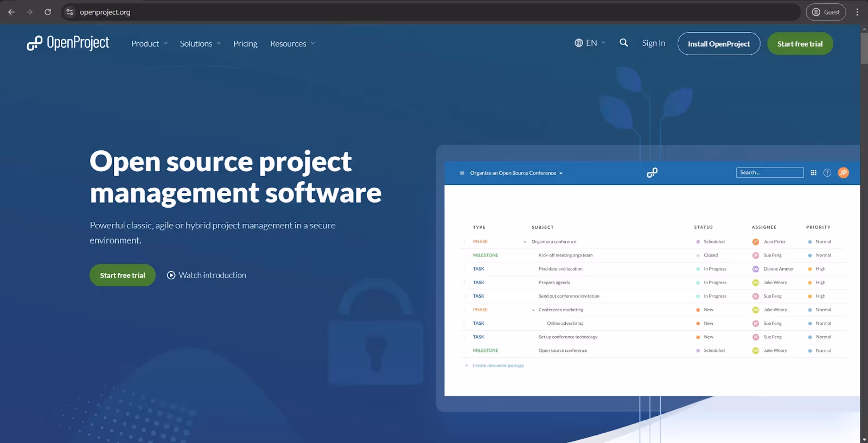Screen dimensions: 868x443
Task: Click the Search field in the preview
Action: click(x=770, y=172)
